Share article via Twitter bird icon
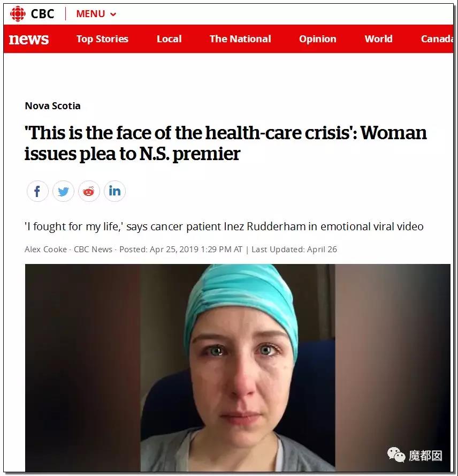 pyautogui.click(x=63, y=191)
